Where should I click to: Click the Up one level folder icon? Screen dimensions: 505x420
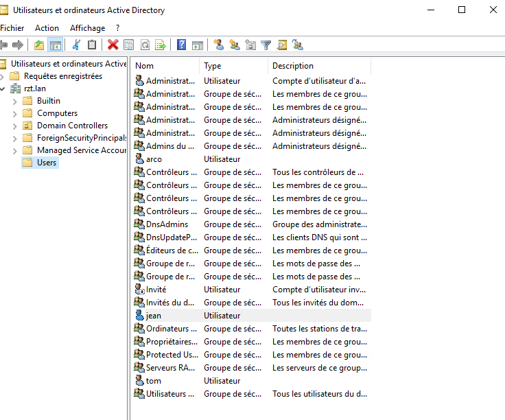coord(39,45)
